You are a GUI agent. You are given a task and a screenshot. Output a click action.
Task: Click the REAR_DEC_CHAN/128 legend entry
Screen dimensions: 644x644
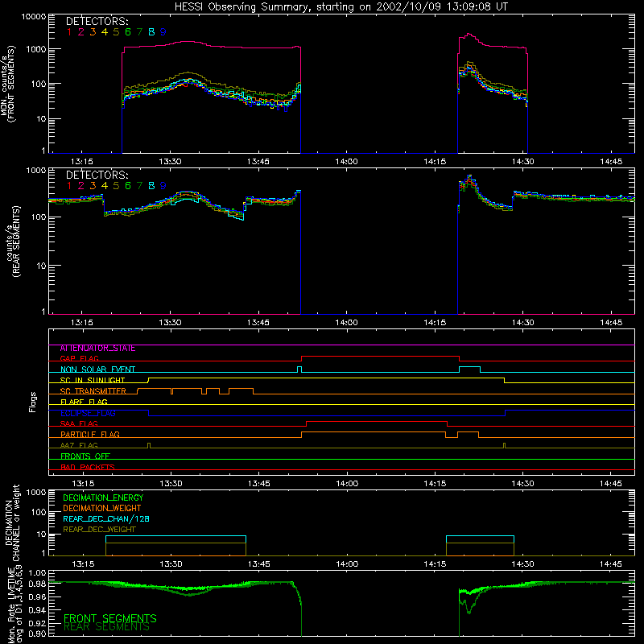[x=106, y=519]
